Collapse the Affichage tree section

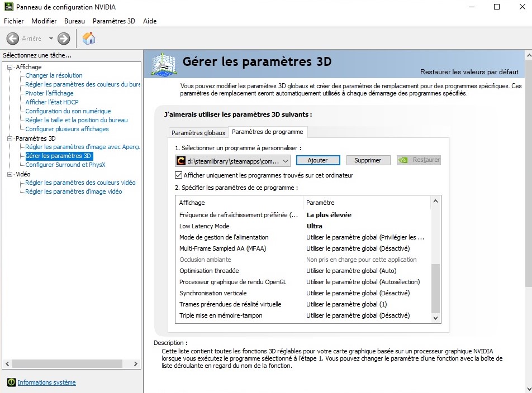point(10,67)
